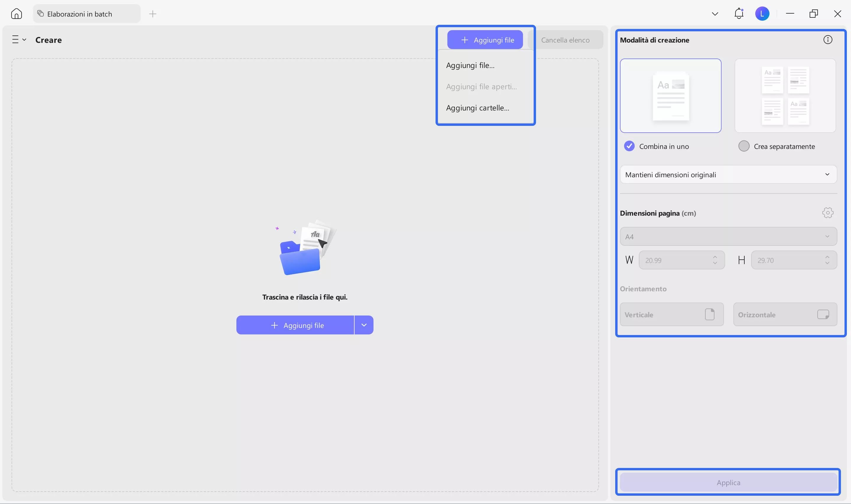Click the user avatar L
Viewport: 851px width, 504px height.
[x=762, y=14]
